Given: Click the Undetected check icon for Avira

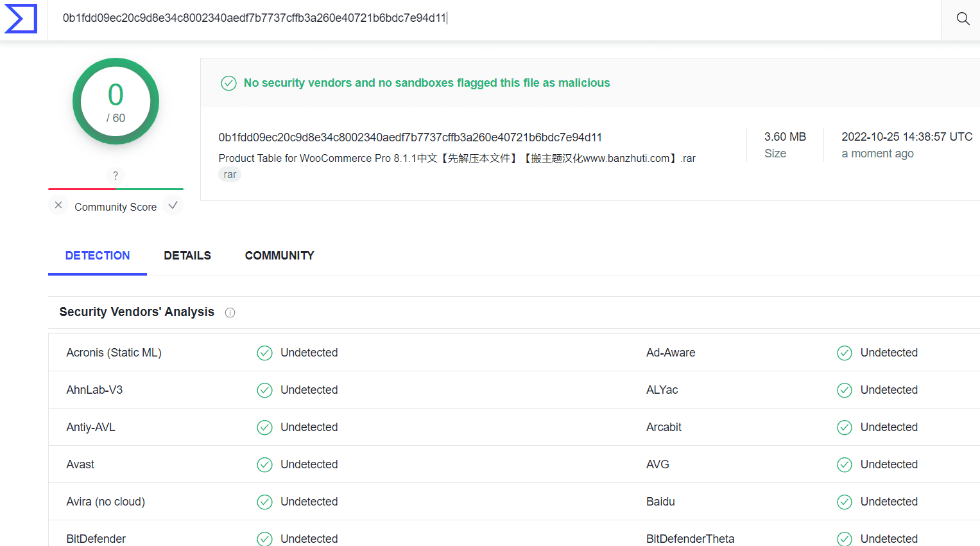Looking at the screenshot, I should click(x=264, y=502).
